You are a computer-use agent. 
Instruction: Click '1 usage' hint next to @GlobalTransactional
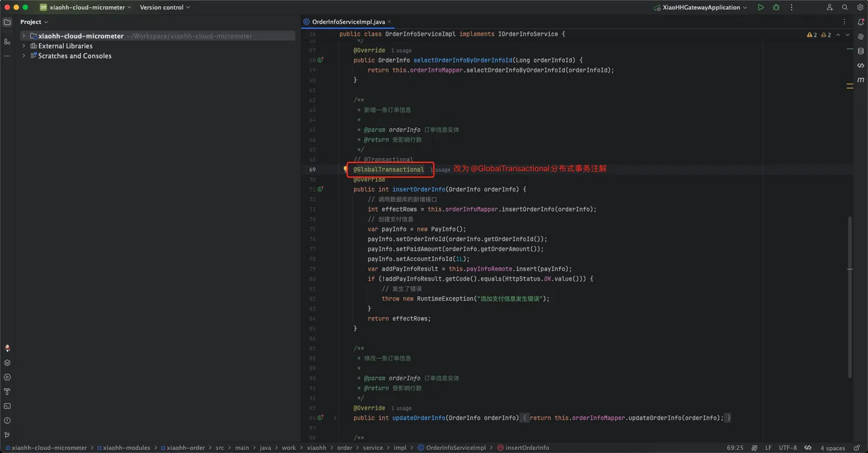point(440,169)
